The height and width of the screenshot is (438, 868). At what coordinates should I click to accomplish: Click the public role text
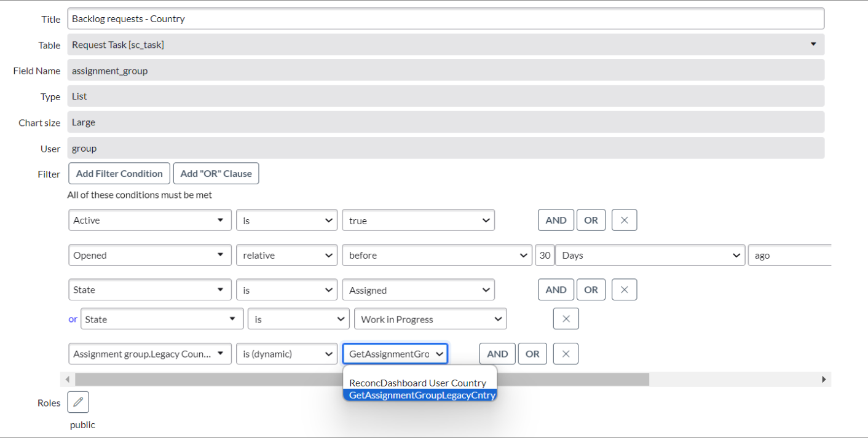82,424
